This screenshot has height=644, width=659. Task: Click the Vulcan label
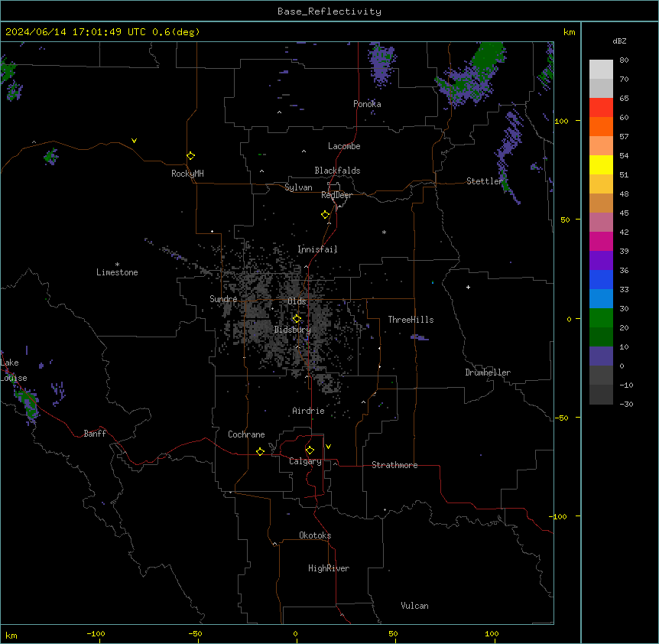click(414, 606)
